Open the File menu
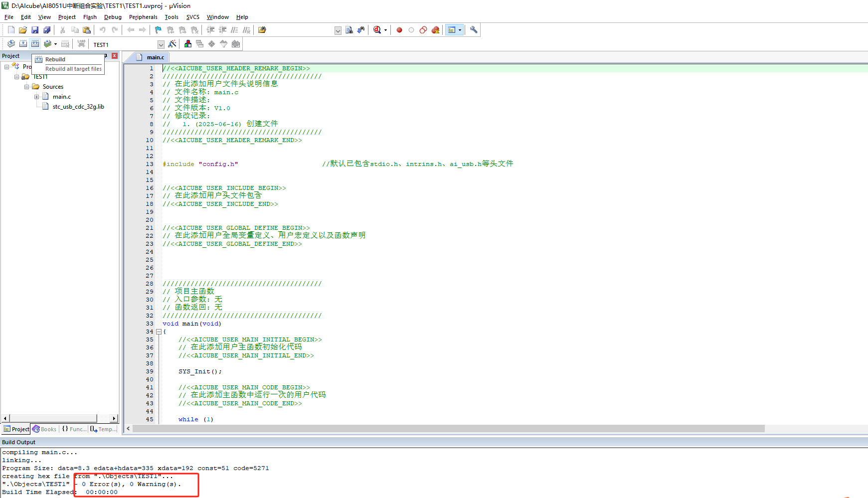Screen dimensions: 868x498 pos(9,17)
